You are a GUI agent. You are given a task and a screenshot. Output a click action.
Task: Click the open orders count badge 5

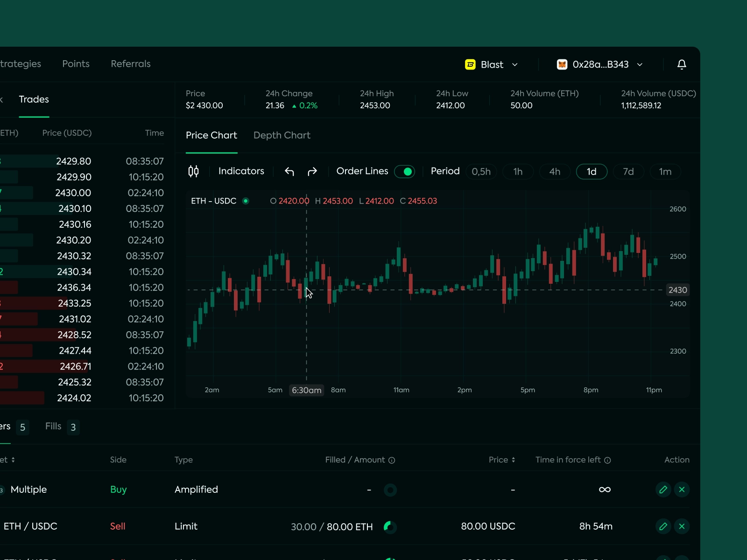(x=22, y=427)
